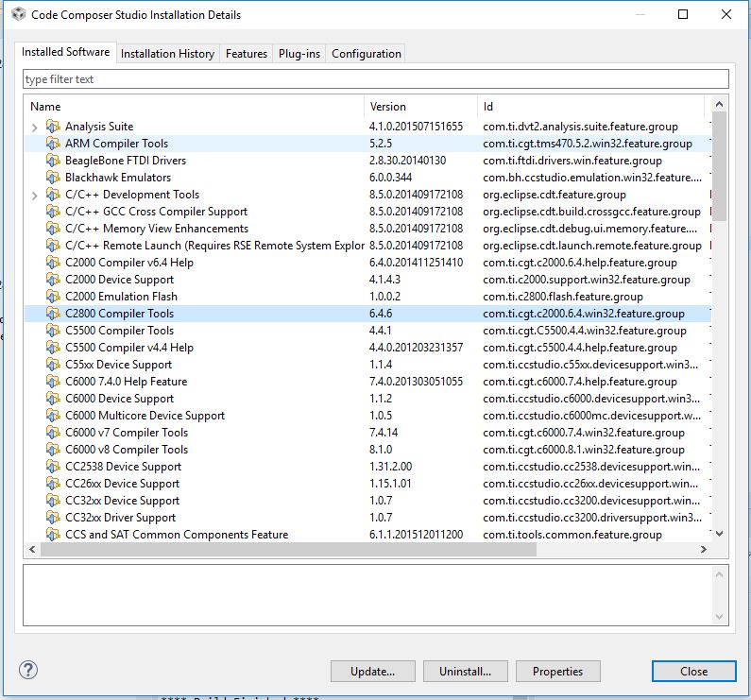Click the CC32xx Driver Support icon
751x700 pixels.
[53, 518]
